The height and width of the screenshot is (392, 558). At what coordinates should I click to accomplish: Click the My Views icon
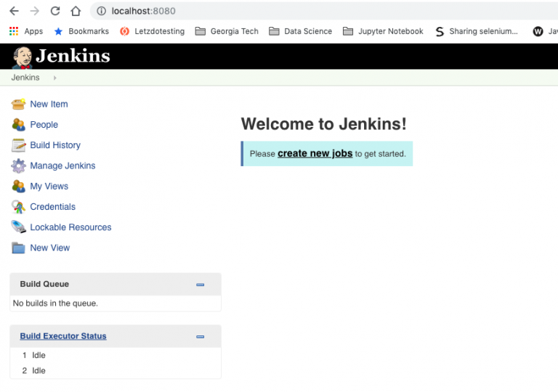click(x=18, y=186)
